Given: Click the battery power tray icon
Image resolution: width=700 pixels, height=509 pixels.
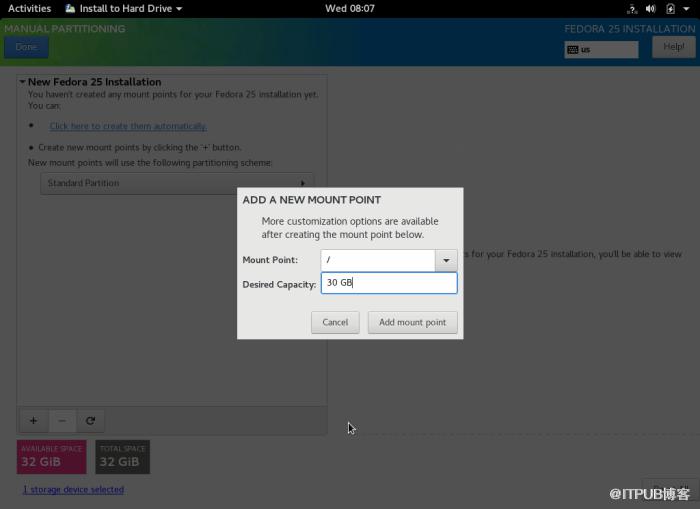Looking at the screenshot, I should 671,8.
